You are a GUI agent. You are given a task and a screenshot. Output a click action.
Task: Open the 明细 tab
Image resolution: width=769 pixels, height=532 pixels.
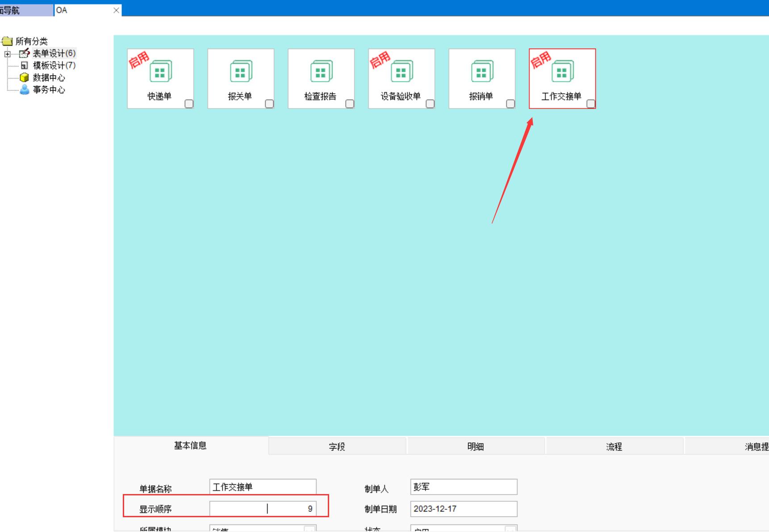tap(476, 446)
